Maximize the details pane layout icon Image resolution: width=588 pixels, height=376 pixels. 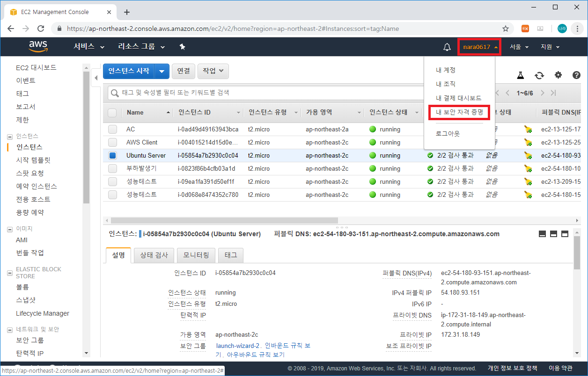[x=565, y=234]
